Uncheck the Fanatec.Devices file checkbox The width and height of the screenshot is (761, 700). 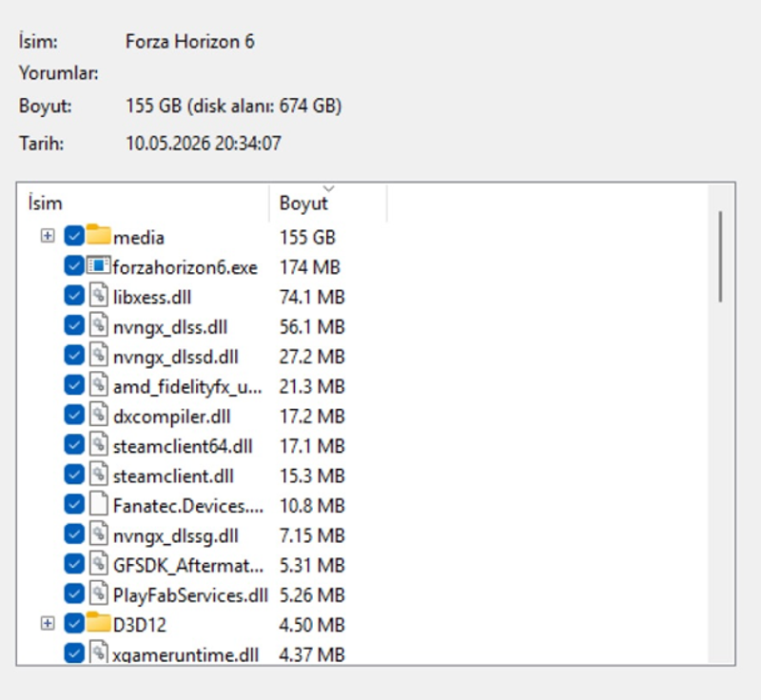(74, 504)
